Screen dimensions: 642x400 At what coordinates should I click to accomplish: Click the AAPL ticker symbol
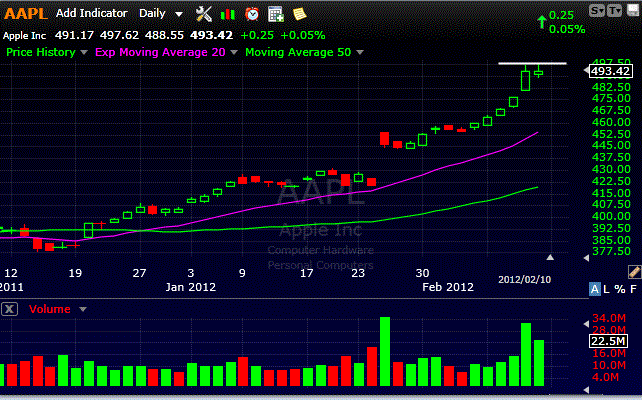point(26,14)
